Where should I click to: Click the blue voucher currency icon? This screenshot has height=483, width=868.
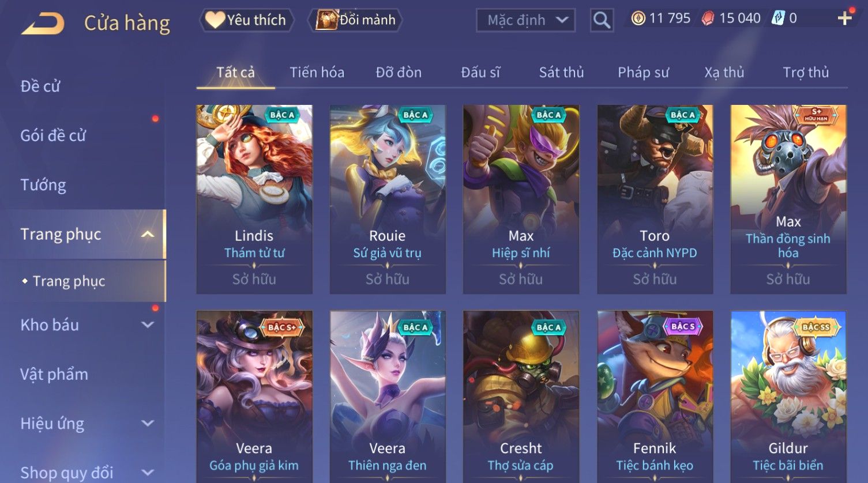point(778,18)
